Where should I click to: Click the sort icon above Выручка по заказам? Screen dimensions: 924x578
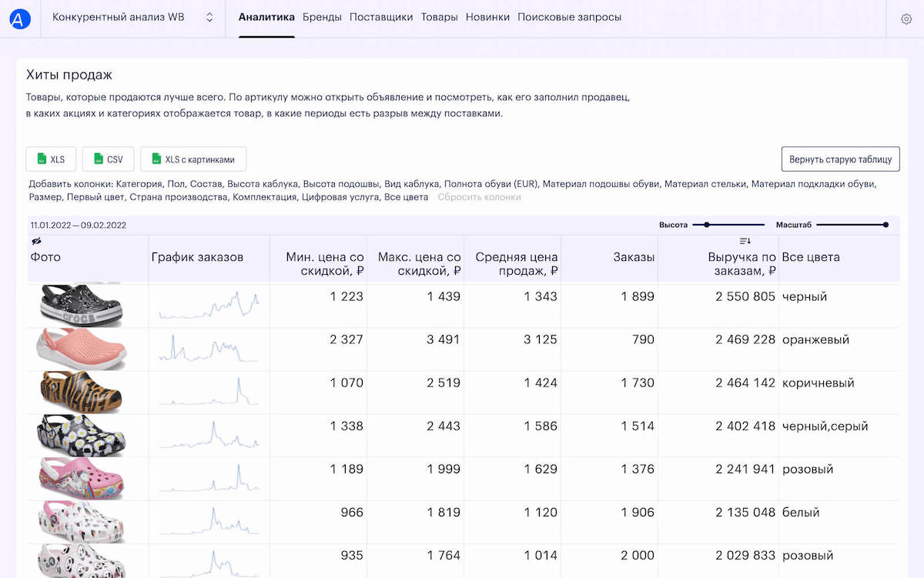click(x=745, y=242)
